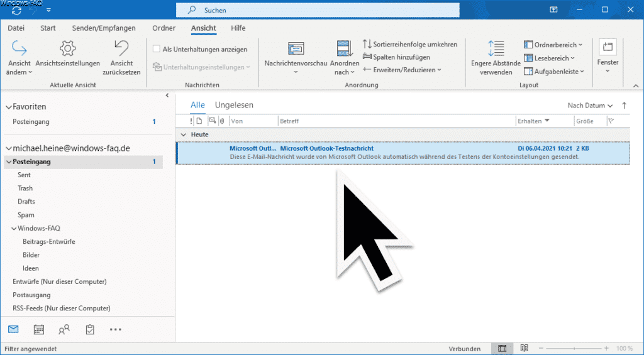Open the Tasks icon
Image resolution: width=644 pixels, height=355 pixels.
pos(90,329)
